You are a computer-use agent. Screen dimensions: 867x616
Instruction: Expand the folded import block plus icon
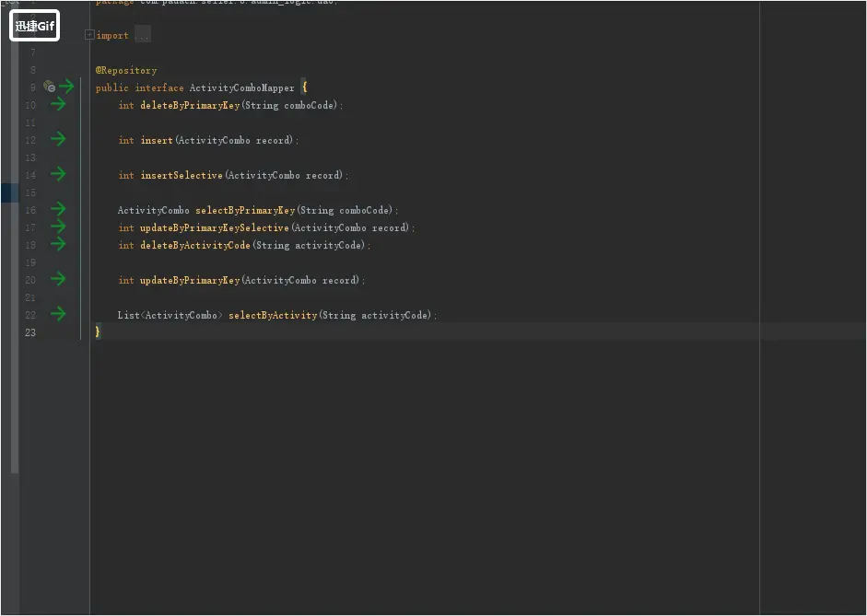tap(89, 35)
